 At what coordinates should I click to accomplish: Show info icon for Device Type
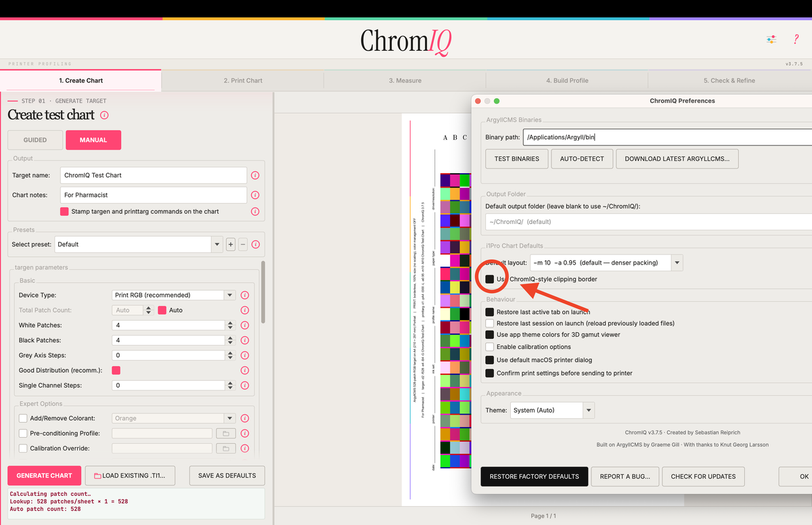(x=245, y=295)
